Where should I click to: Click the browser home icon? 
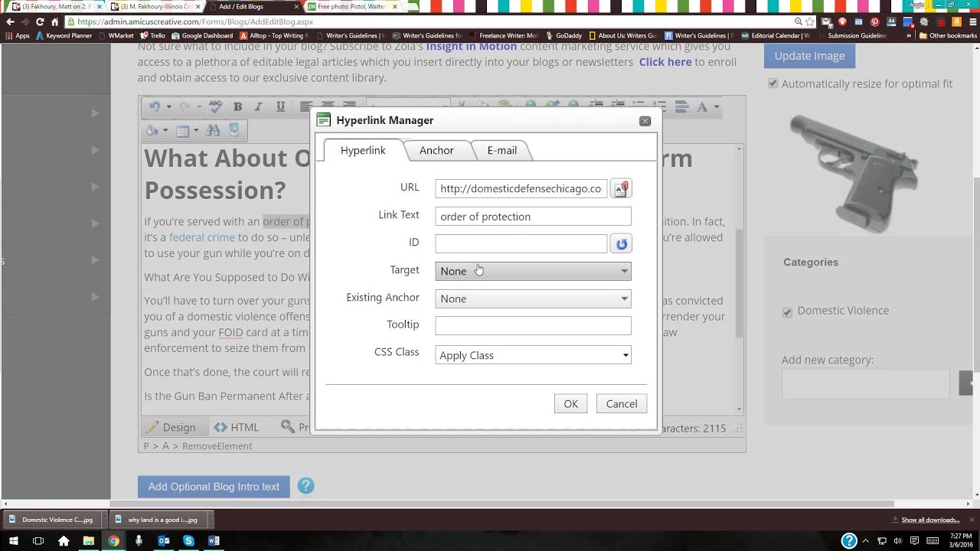(54, 22)
